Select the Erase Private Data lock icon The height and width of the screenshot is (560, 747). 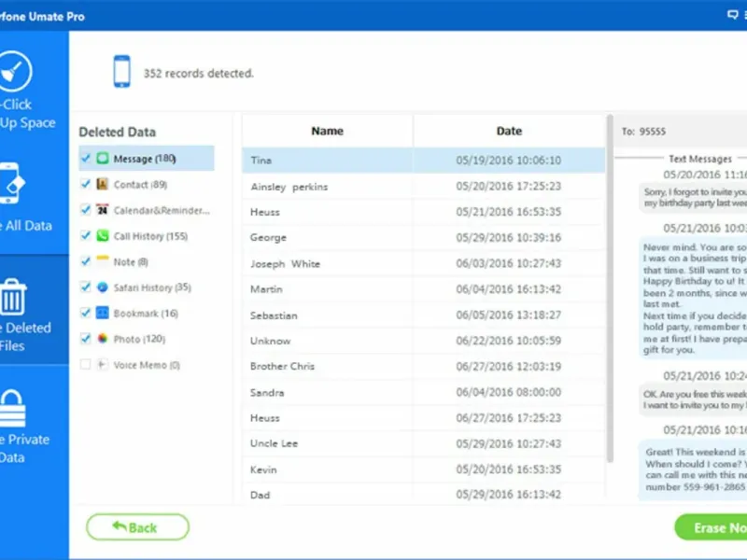pyautogui.click(x=12, y=409)
